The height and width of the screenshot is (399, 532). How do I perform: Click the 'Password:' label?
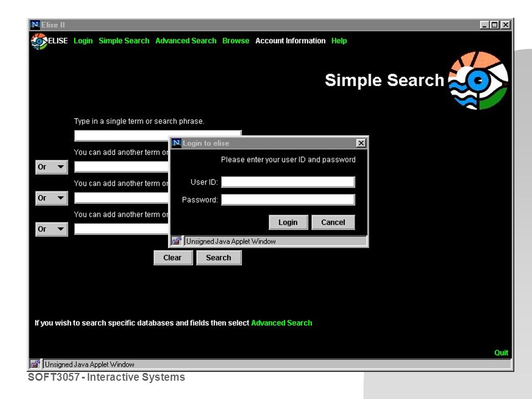(x=200, y=200)
